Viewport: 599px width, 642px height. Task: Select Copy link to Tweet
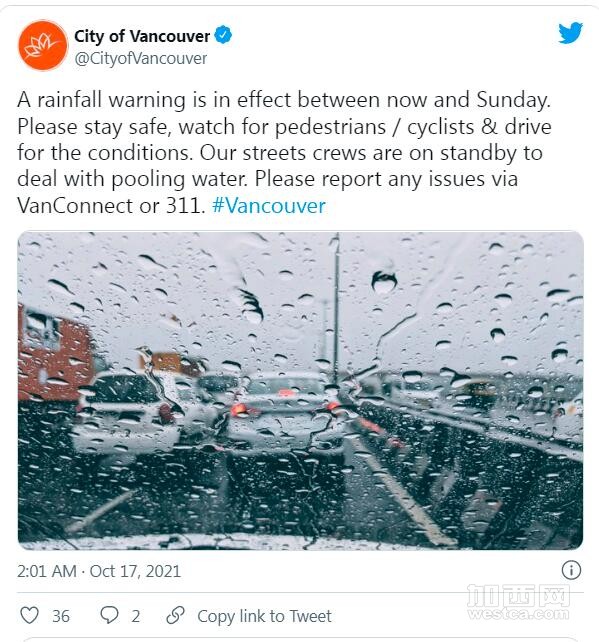coord(264,616)
